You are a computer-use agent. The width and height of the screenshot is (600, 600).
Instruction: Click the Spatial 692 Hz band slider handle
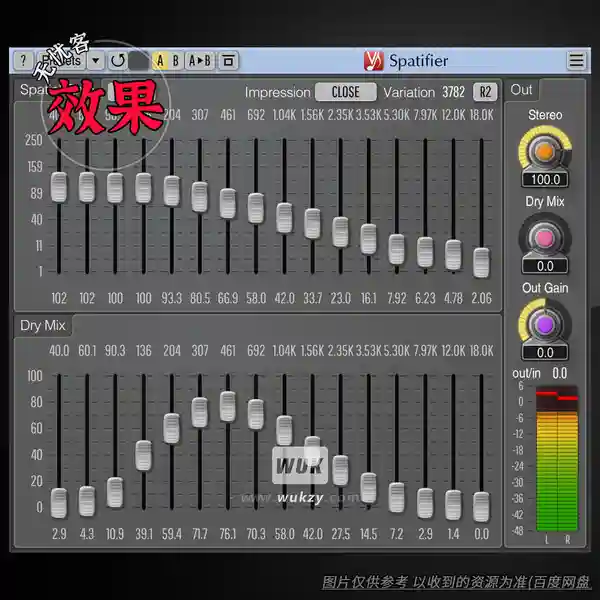pos(256,208)
